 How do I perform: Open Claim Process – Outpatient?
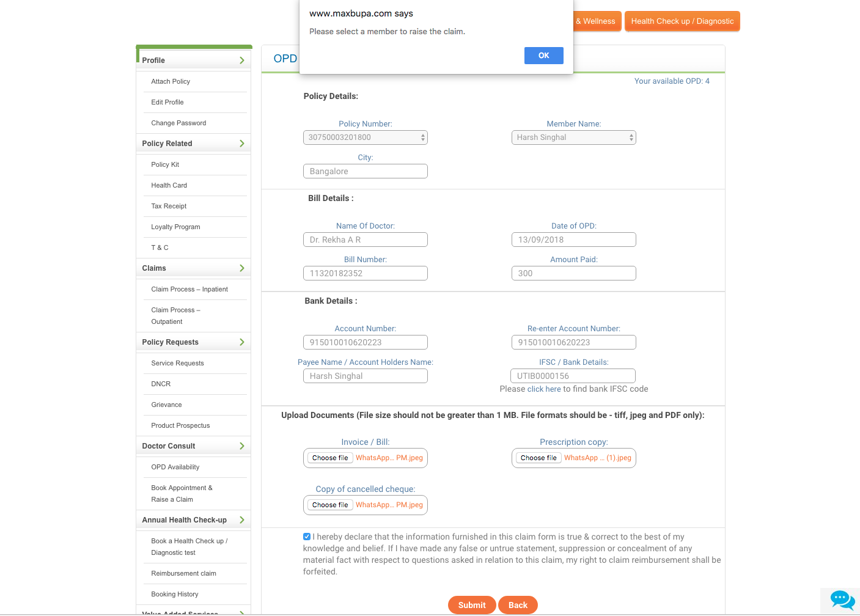point(176,316)
